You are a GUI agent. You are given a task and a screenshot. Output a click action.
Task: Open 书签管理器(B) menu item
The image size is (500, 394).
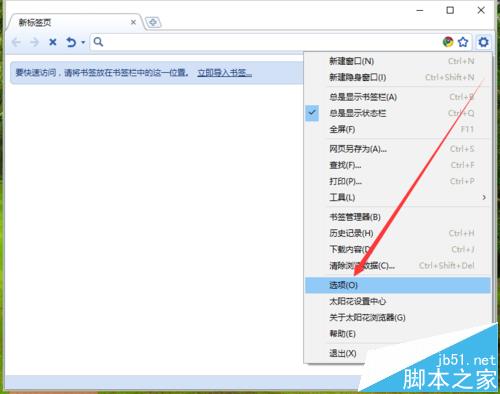[x=398, y=217]
